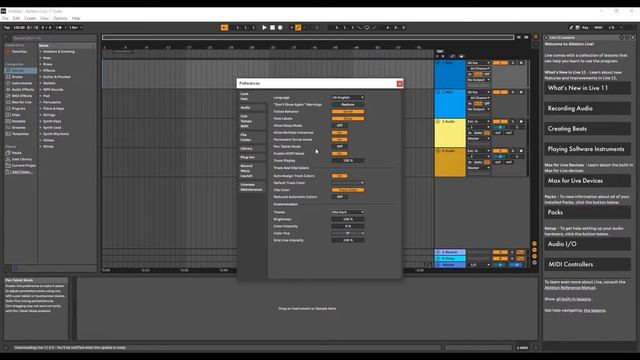Adjust Zoom Display percentage field
Image resolution: width=640 pixels, height=360 pixels.
point(348,160)
